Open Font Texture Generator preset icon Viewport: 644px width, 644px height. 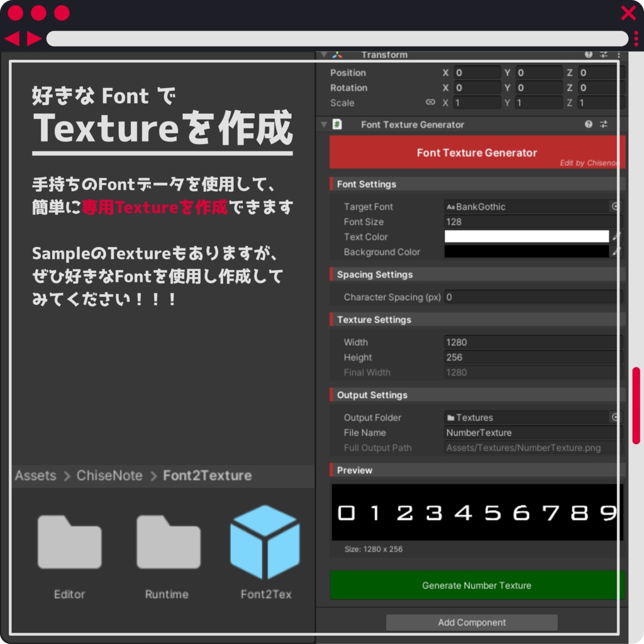604,124
